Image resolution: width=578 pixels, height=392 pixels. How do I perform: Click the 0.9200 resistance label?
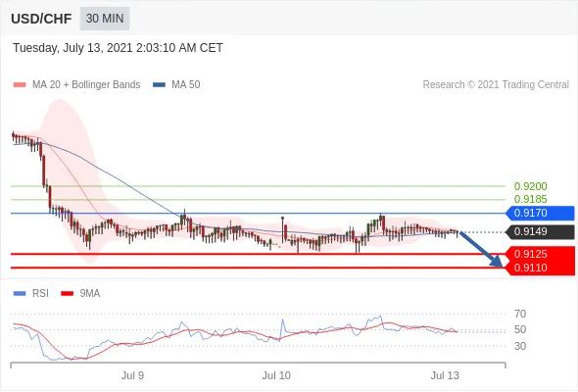530,186
